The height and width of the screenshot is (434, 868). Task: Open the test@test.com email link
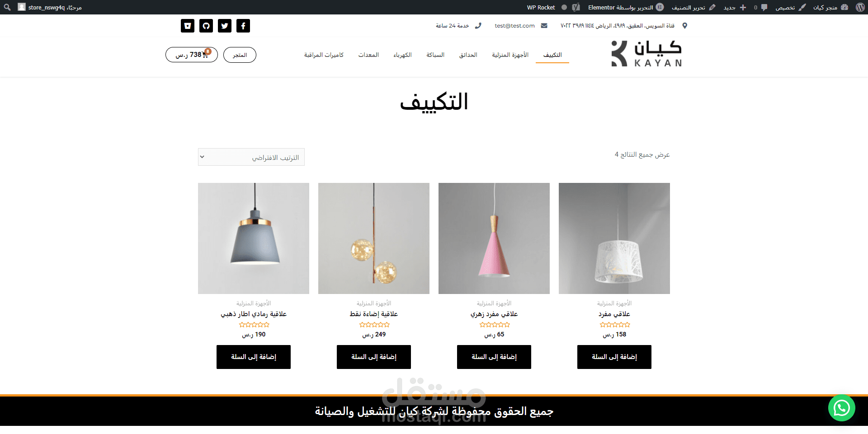point(514,26)
